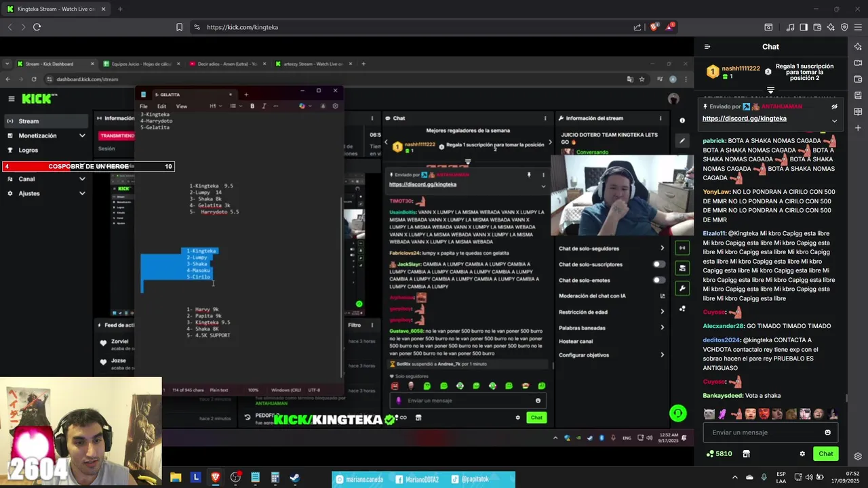Image resolution: width=868 pixels, height=488 pixels.
Task: Open Brave Rewards triangle icon
Action: (670, 27)
